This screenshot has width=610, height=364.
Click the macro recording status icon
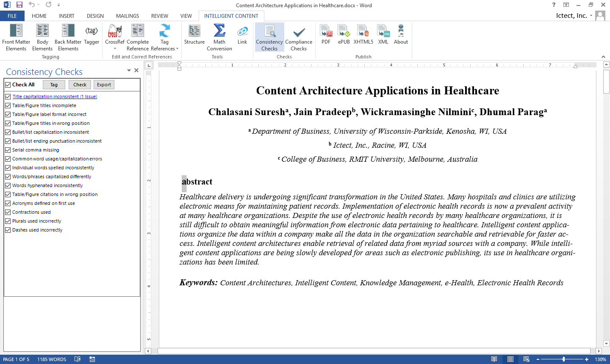pos(92,359)
